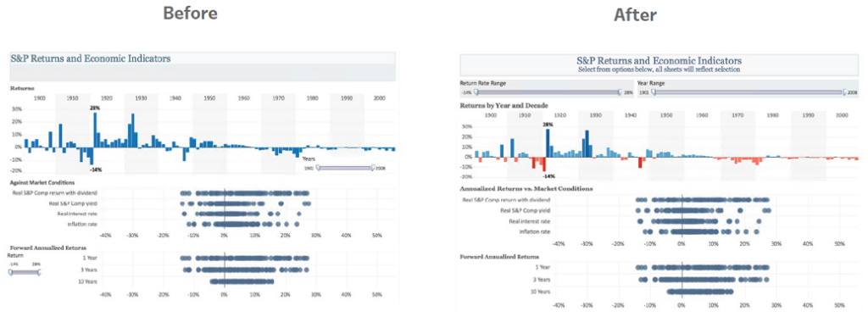Click the 'Year Range' label
This screenshot has width=868, height=317.
click(650, 83)
